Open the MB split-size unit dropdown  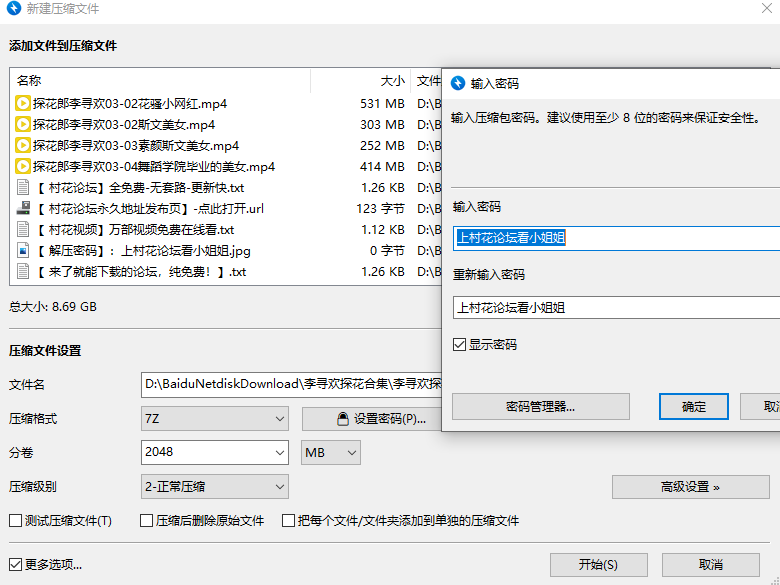pyautogui.click(x=331, y=453)
